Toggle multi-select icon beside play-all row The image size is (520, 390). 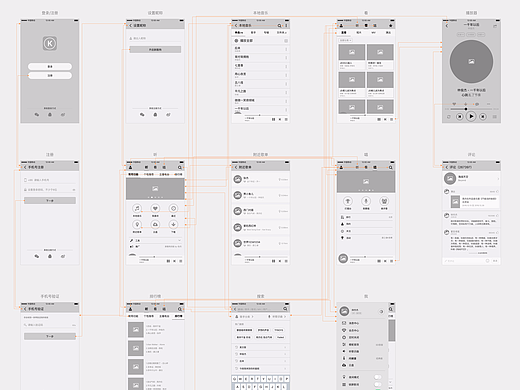(x=286, y=41)
